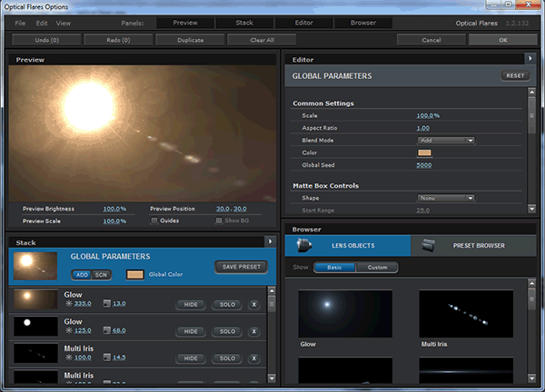Set global blend to ADD
Image resolution: width=545 pixels, height=392 pixels.
pyautogui.click(x=82, y=275)
